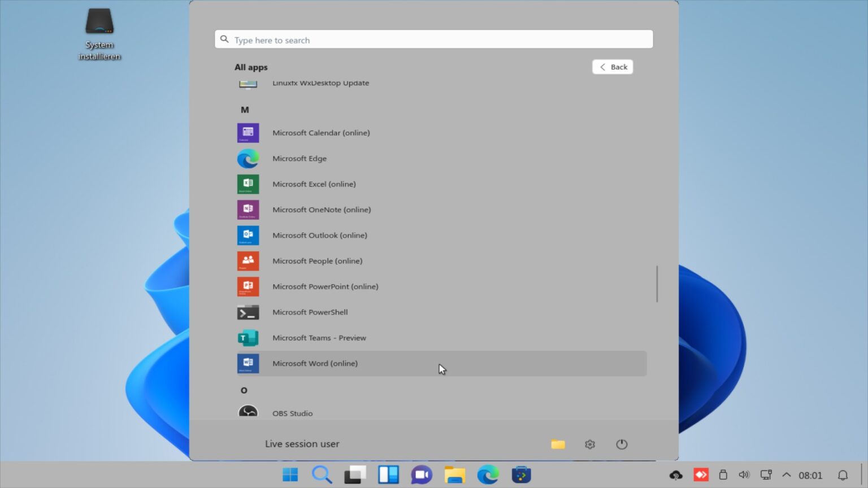This screenshot has width=868, height=488.
Task: Open Task View on the taskbar
Action: [355, 475]
